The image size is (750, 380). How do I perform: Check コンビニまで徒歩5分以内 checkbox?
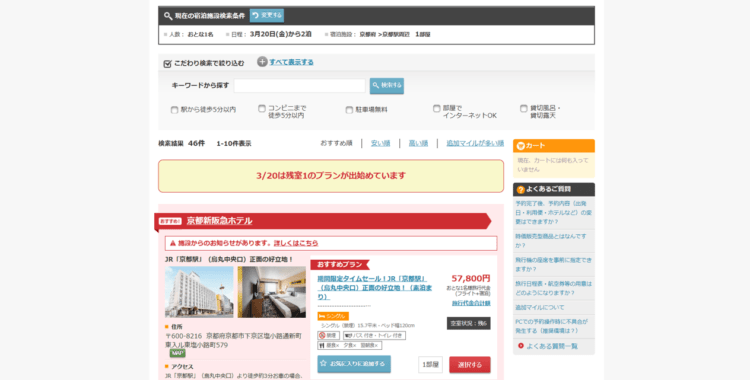click(x=262, y=109)
